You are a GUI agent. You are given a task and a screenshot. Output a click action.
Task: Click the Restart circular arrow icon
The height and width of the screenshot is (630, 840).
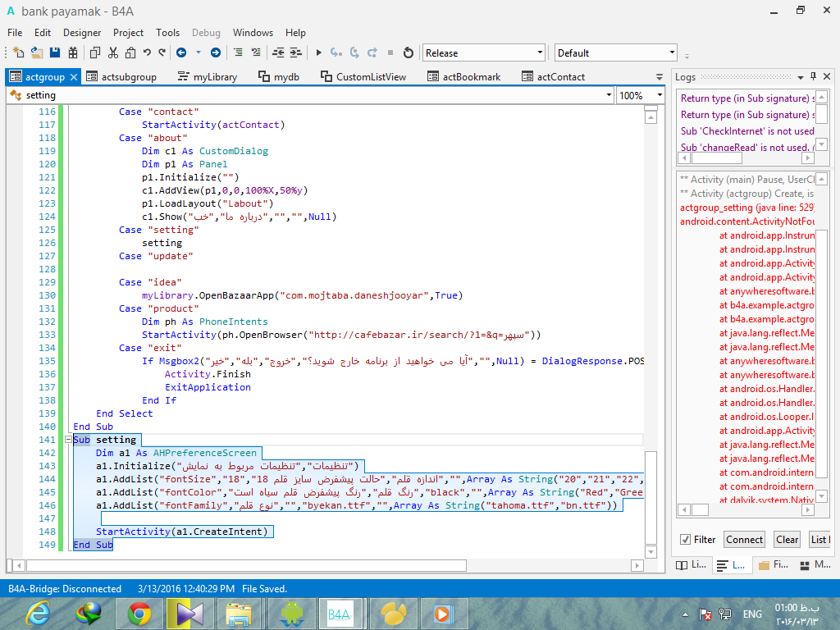click(x=409, y=52)
